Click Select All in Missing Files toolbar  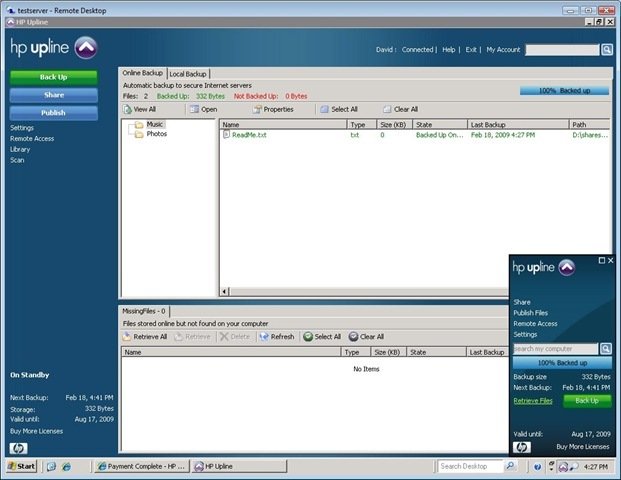(x=322, y=337)
